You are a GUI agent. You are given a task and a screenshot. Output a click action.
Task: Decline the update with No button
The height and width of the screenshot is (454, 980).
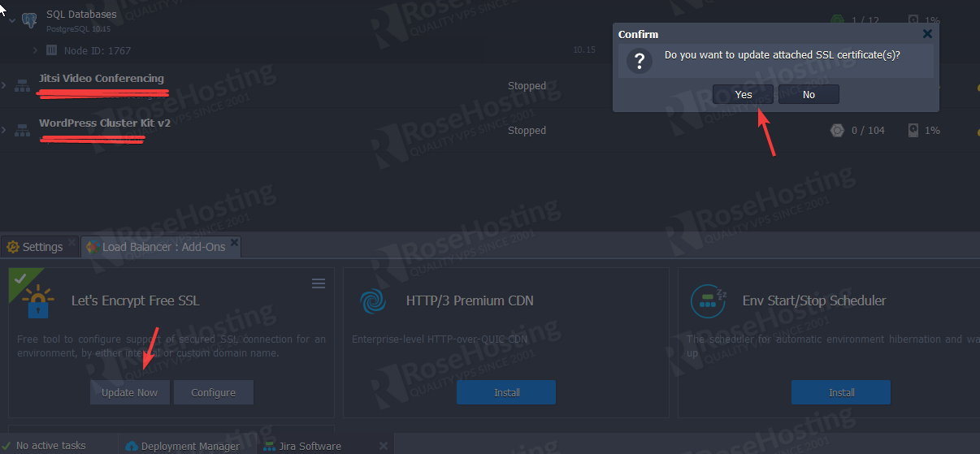[x=809, y=95]
